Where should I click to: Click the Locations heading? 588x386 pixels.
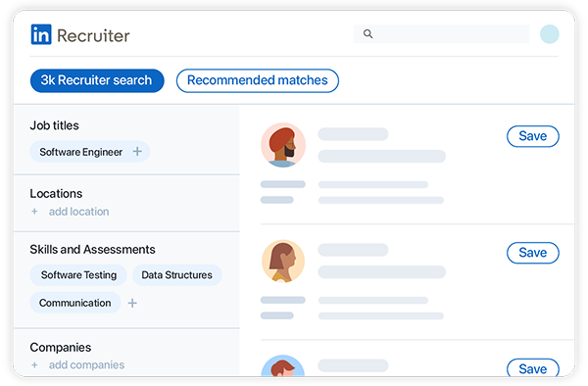pyautogui.click(x=56, y=193)
